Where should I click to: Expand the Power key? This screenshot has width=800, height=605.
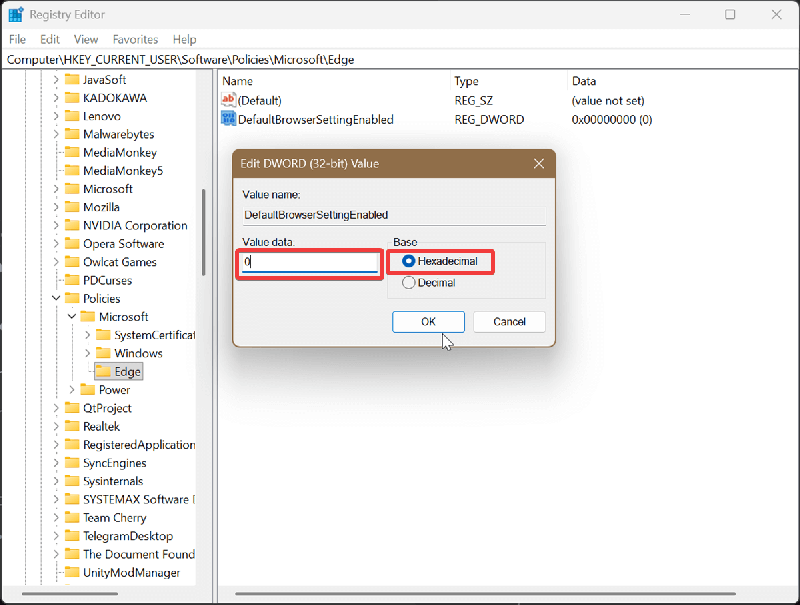point(72,390)
